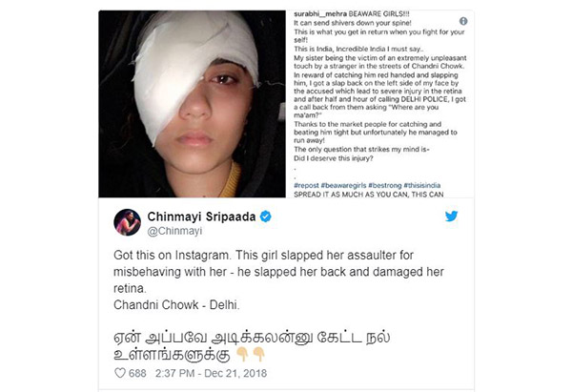Screen dimensions: 572x392
Task: Click the Chinmayi Sripaada display name
Action: pos(201,217)
